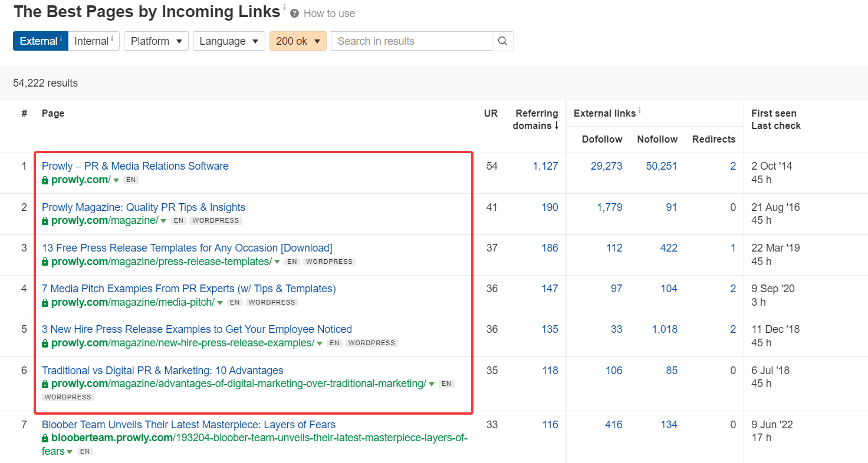Click referring domains value 190

pyautogui.click(x=550, y=207)
